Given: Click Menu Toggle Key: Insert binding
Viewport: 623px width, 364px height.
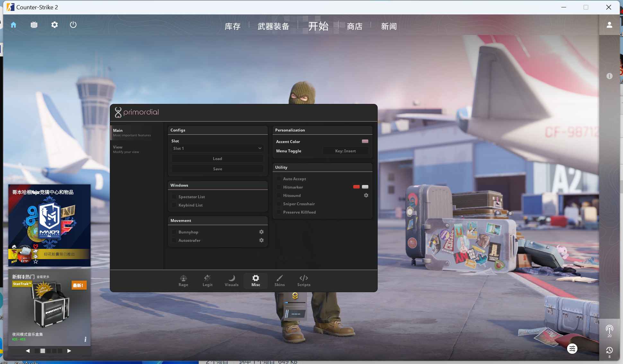Looking at the screenshot, I should pyautogui.click(x=346, y=151).
